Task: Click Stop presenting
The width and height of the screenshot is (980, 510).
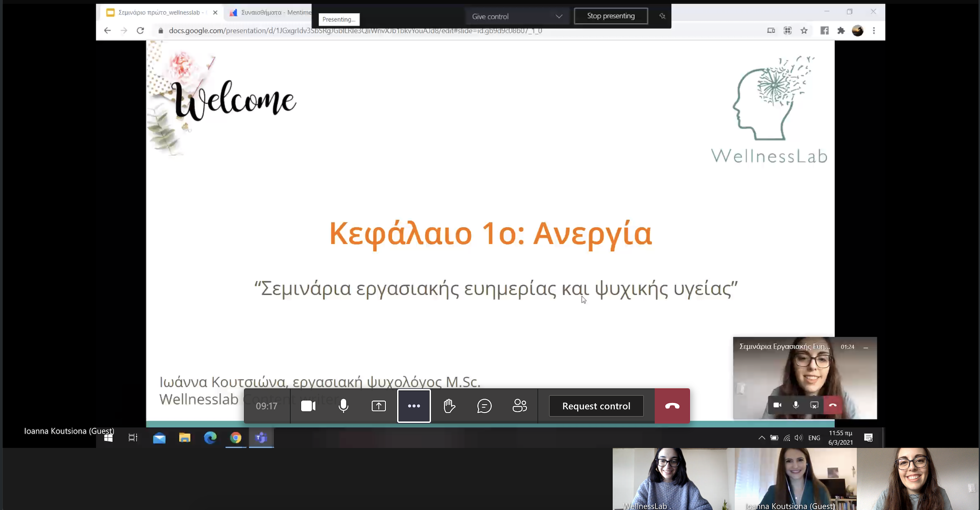Action: (611, 16)
